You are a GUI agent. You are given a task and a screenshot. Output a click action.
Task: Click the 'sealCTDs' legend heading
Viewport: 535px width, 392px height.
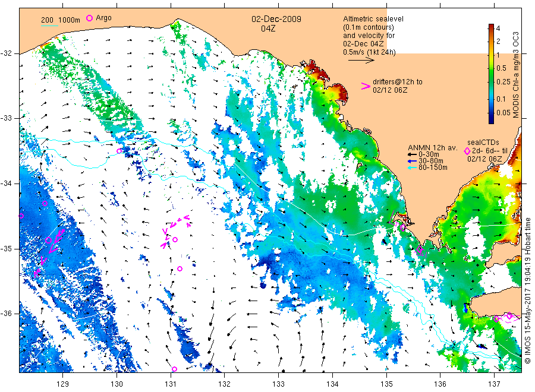(483, 143)
